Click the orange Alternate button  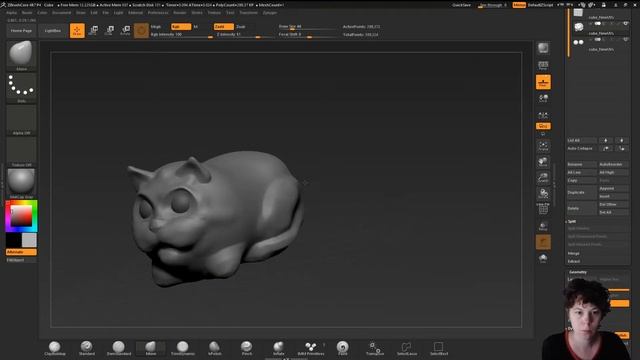click(21, 252)
